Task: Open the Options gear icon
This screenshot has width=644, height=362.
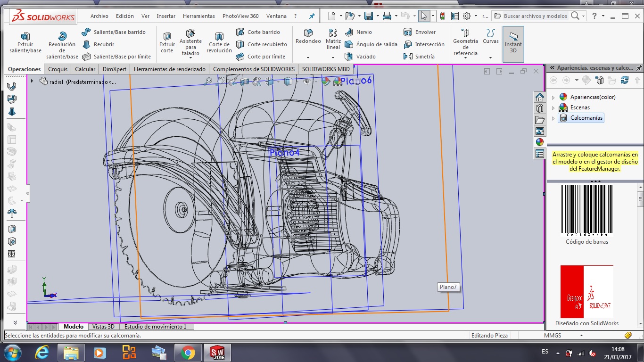Action: (467, 16)
